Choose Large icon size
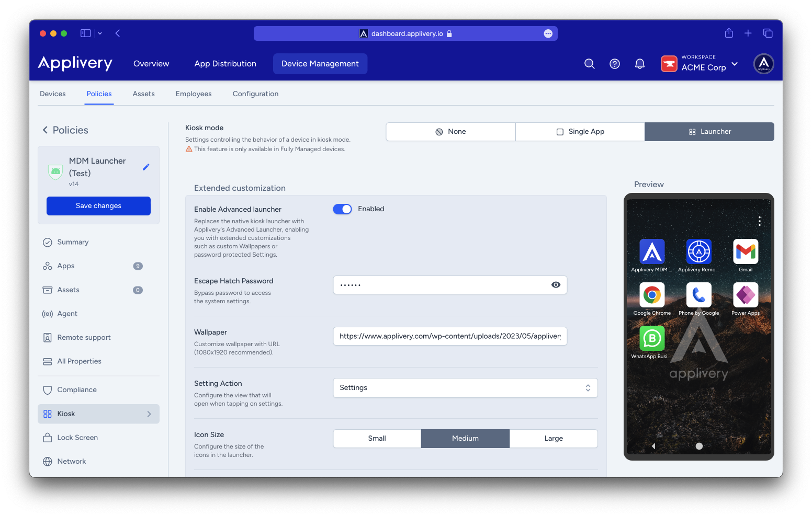Screen dimensions: 812x516 point(554,439)
